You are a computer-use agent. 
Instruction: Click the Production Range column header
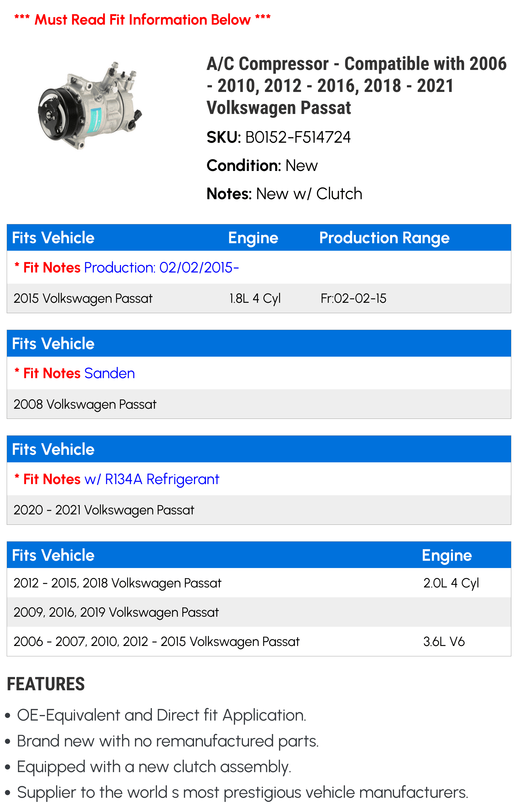[384, 238]
